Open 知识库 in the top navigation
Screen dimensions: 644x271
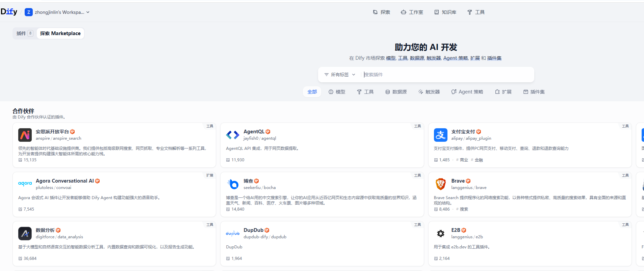coord(445,12)
